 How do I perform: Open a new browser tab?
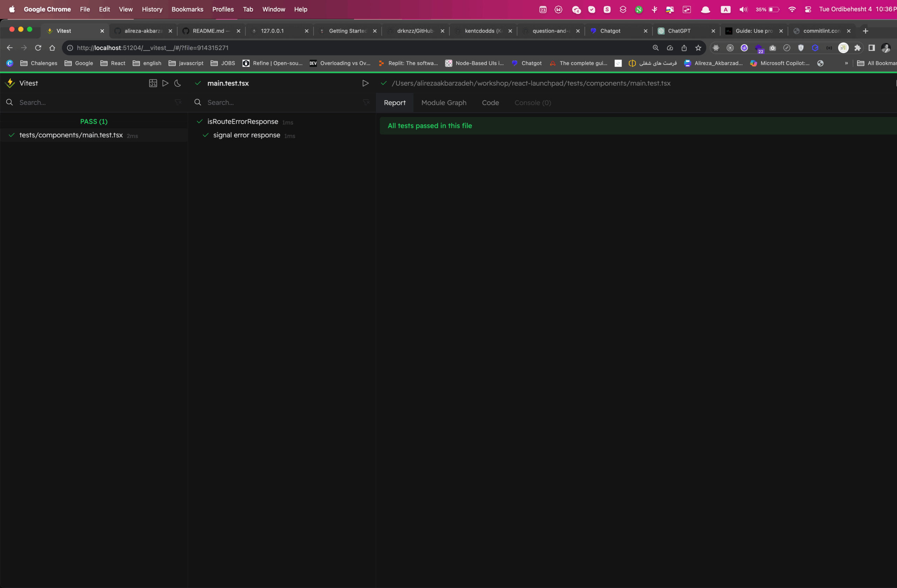(x=865, y=31)
